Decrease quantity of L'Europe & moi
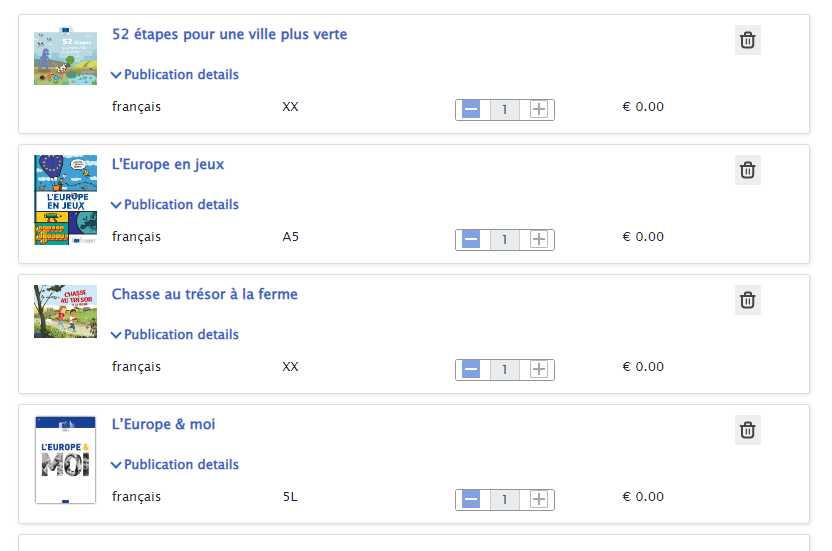 [x=471, y=500]
